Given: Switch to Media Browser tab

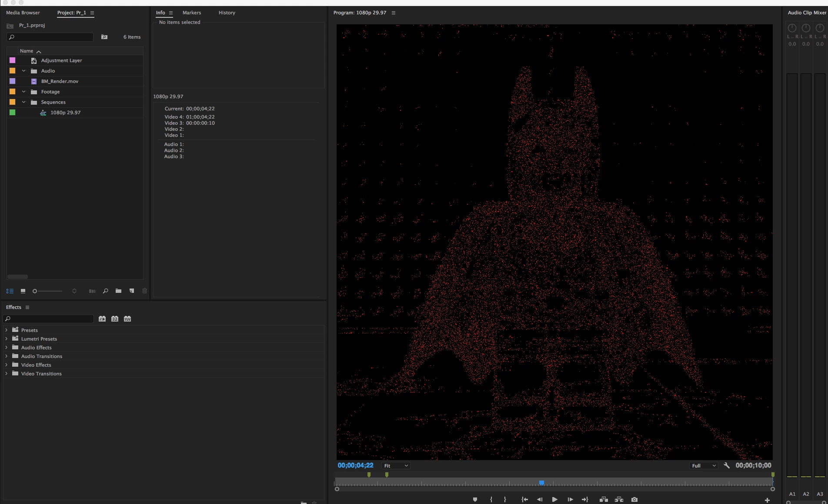Looking at the screenshot, I should click(x=23, y=13).
